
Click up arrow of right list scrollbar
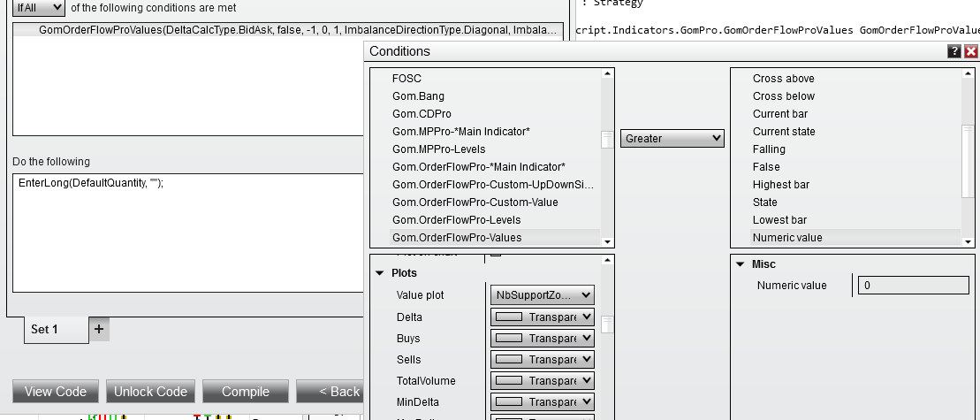pyautogui.click(x=968, y=74)
